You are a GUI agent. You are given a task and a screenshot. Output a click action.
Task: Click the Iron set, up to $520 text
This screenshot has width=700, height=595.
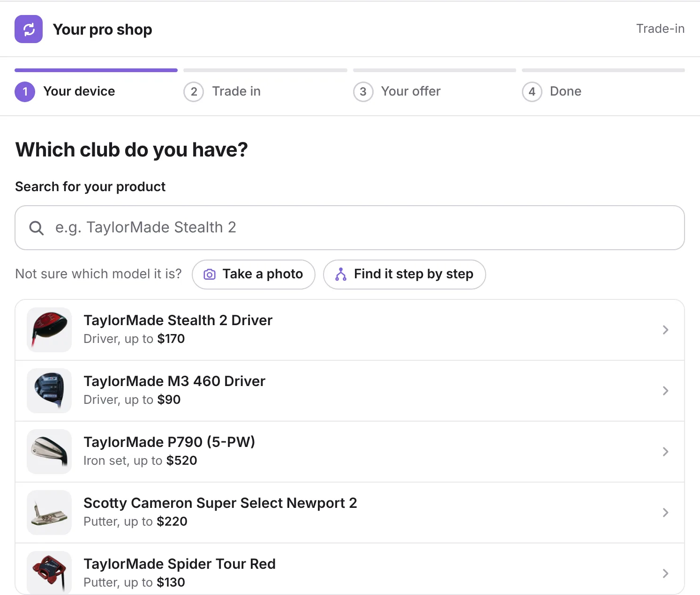click(x=140, y=461)
